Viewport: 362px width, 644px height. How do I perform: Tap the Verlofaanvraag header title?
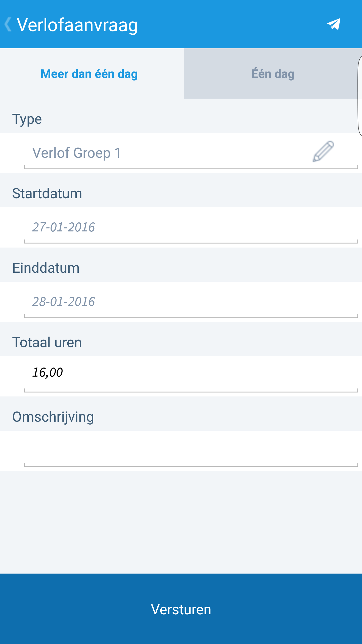coord(77,25)
